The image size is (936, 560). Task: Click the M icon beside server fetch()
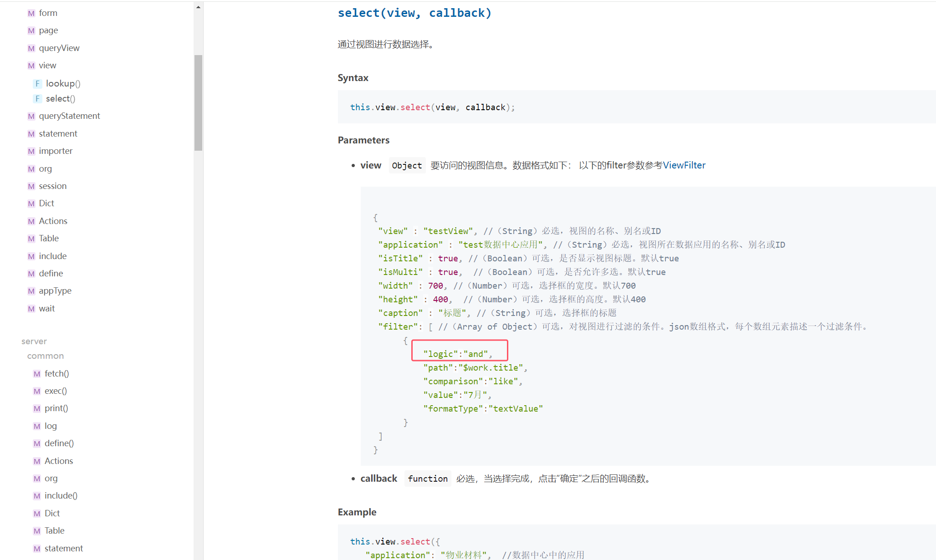tap(37, 374)
